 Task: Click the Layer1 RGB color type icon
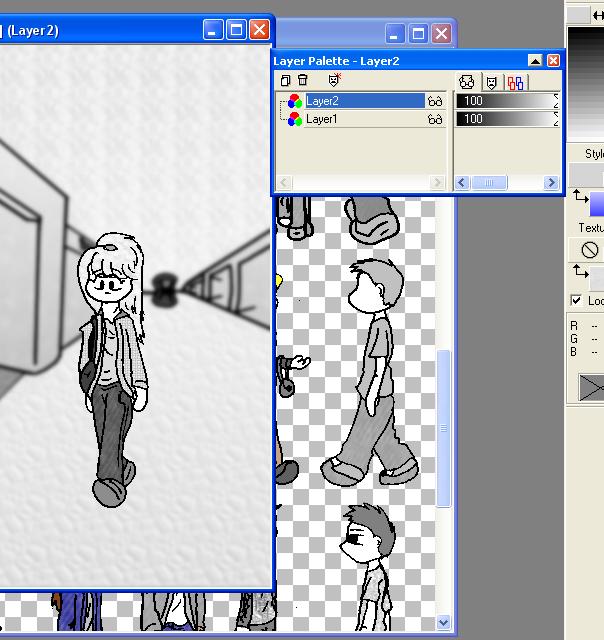[295, 119]
